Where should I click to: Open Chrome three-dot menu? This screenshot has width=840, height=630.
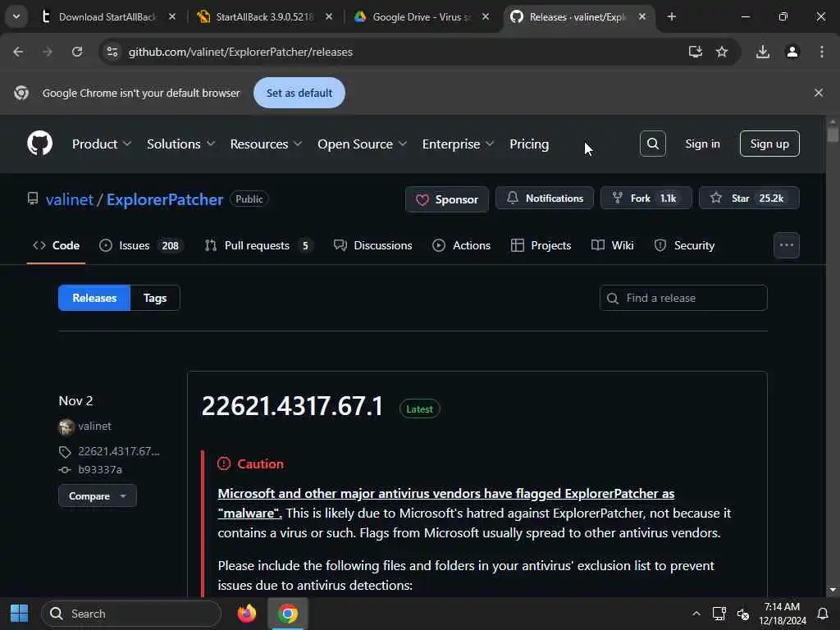coord(822,52)
